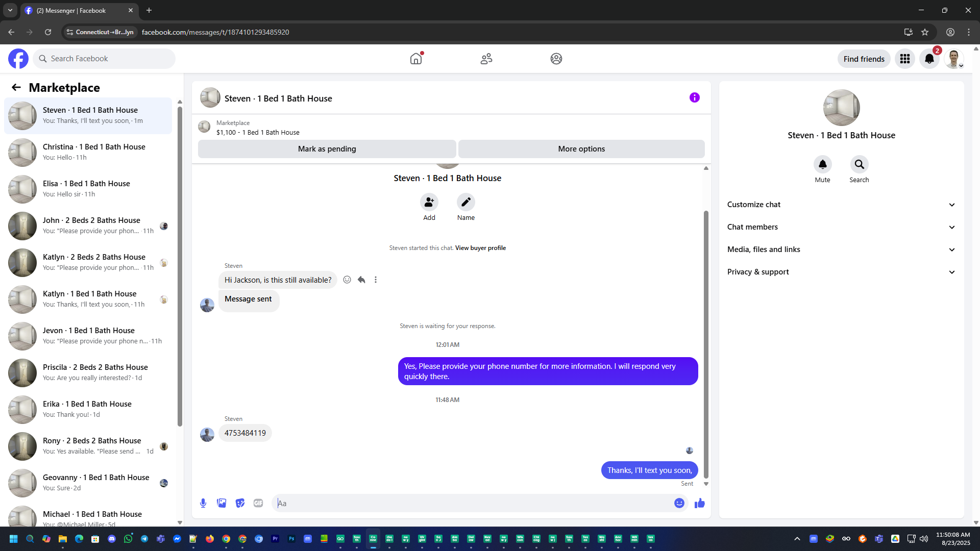Viewport: 980px width, 551px height.
Task: Open the Facebook notifications bell
Action: [929, 59]
